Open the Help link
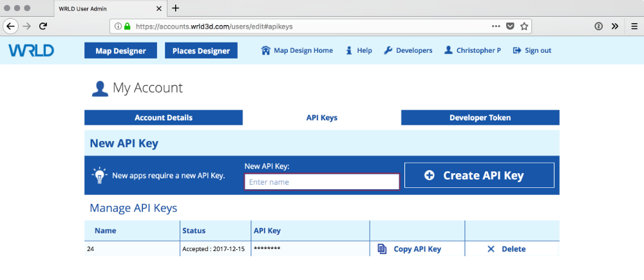This screenshot has width=644, height=280. [365, 50]
